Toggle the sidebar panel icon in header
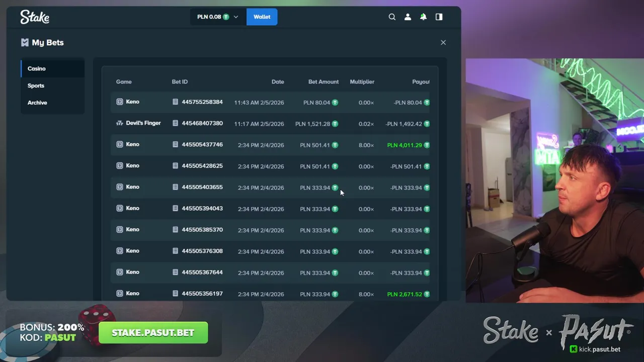This screenshot has width=644, height=362. pos(439,17)
